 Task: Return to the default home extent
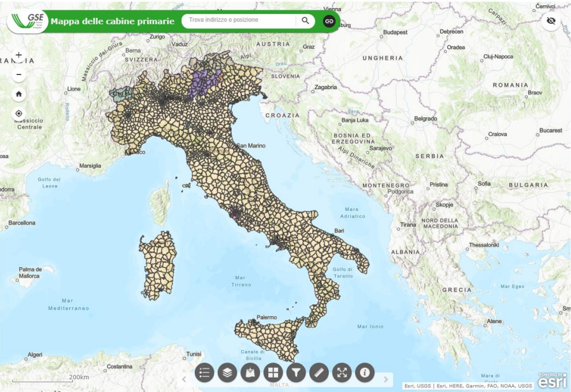click(x=19, y=94)
